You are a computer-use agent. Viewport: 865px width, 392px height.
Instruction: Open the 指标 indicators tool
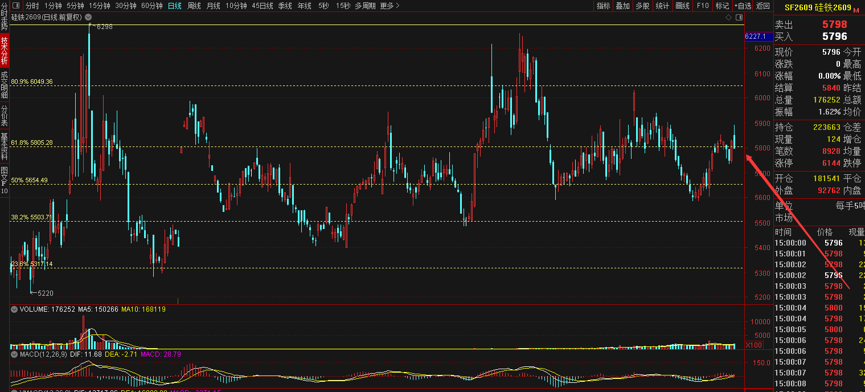click(604, 6)
